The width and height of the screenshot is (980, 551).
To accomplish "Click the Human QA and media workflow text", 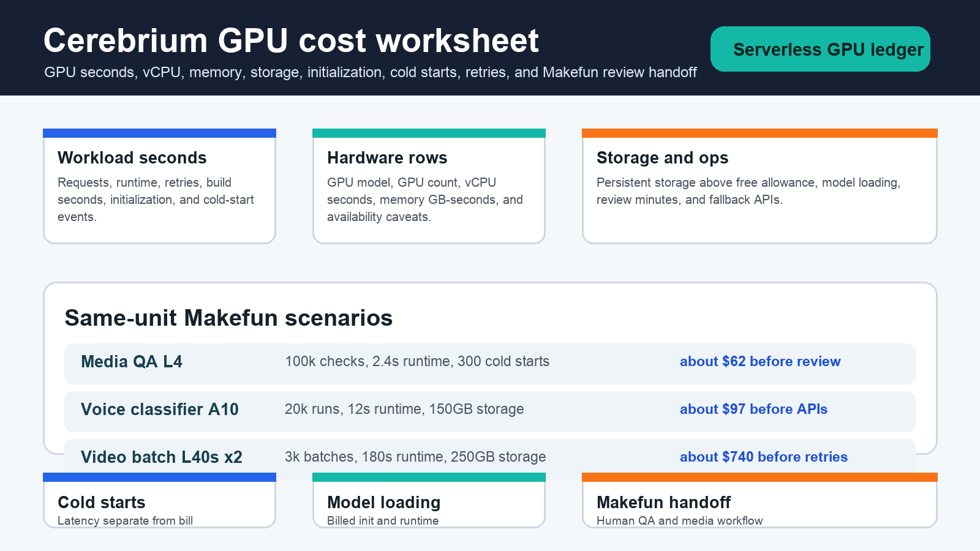I will (680, 521).
